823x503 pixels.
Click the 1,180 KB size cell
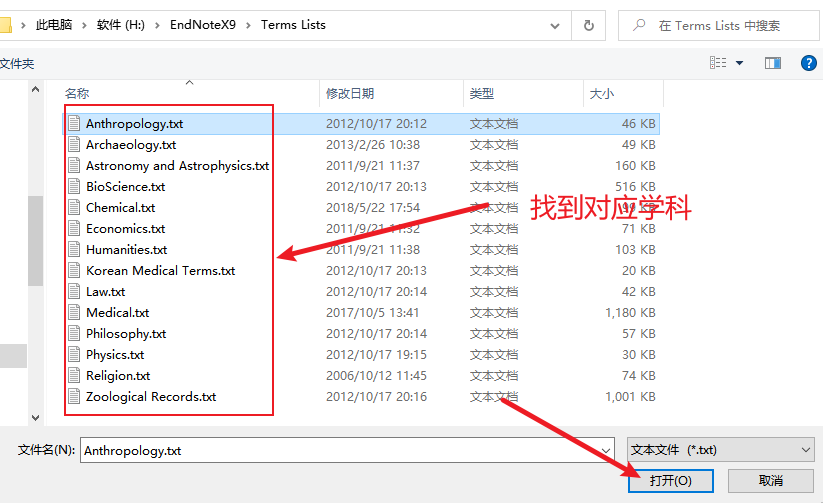(x=630, y=312)
